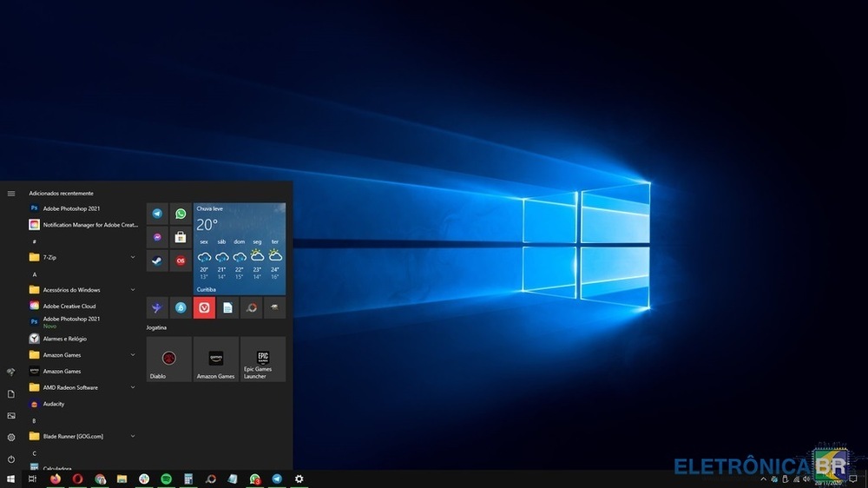This screenshot has width=868, height=488.
Task: Open the red Vivaldi browser tile
Action: point(204,307)
